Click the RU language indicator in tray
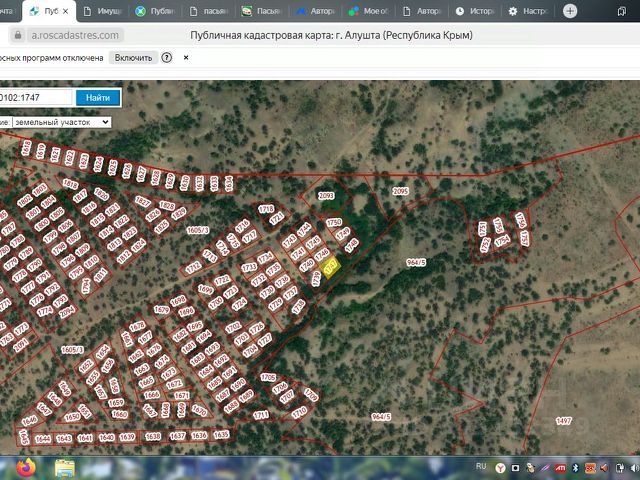 click(481, 466)
